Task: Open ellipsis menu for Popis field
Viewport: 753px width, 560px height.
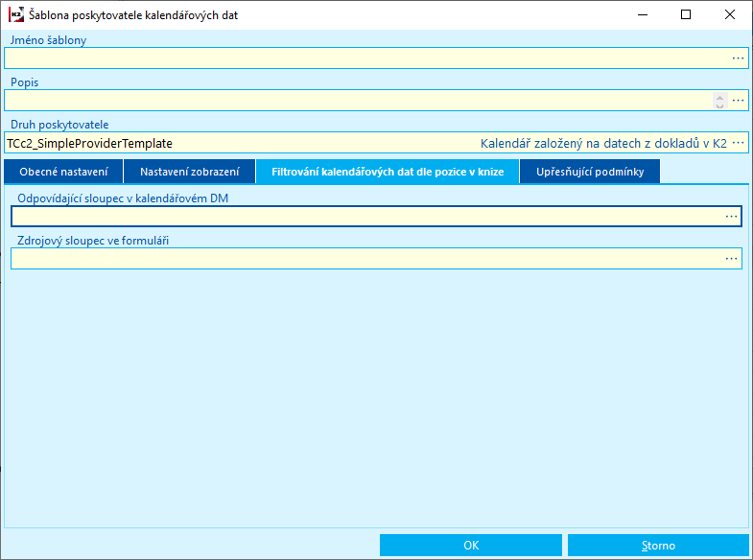Action: pos(738,101)
